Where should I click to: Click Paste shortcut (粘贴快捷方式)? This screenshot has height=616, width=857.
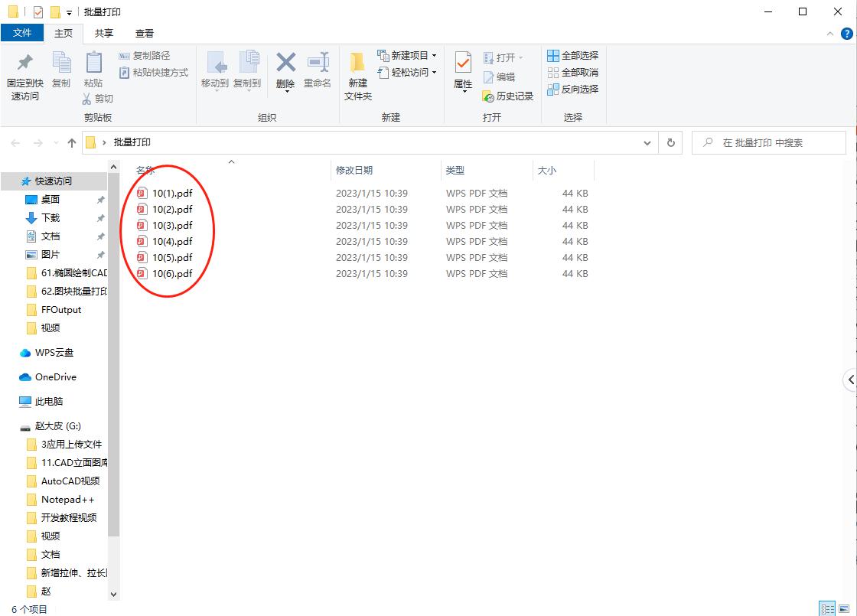(x=154, y=72)
